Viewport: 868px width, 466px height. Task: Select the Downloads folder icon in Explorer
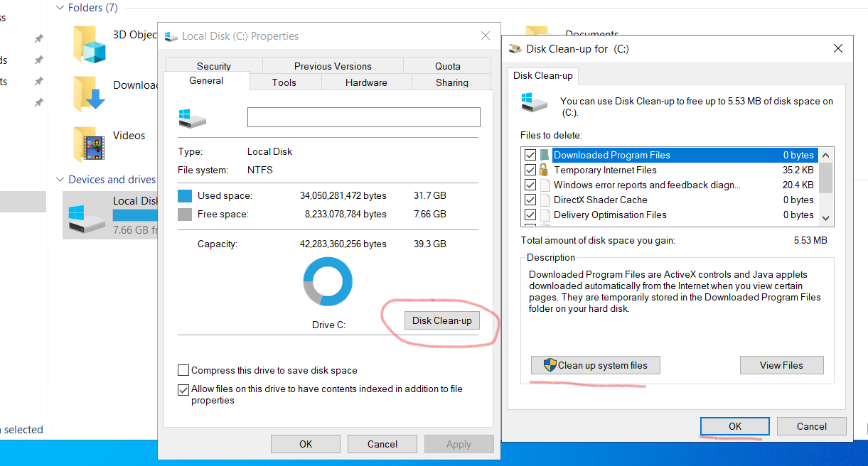click(x=89, y=94)
